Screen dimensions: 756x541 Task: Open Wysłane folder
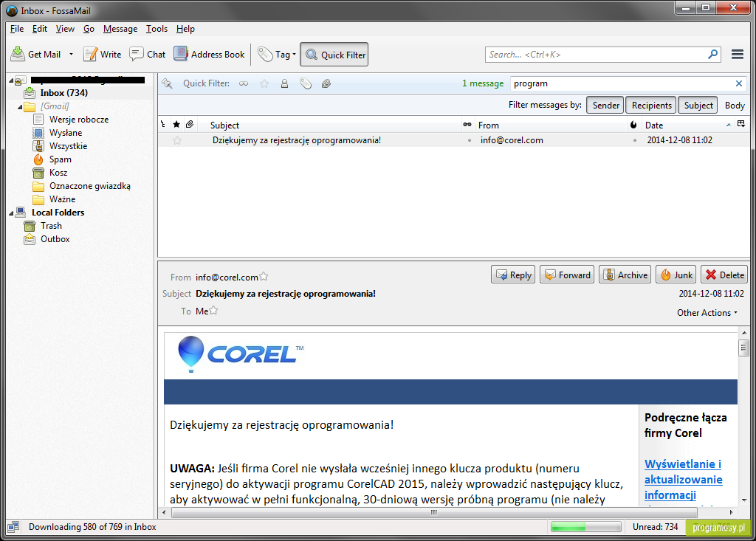tap(66, 133)
